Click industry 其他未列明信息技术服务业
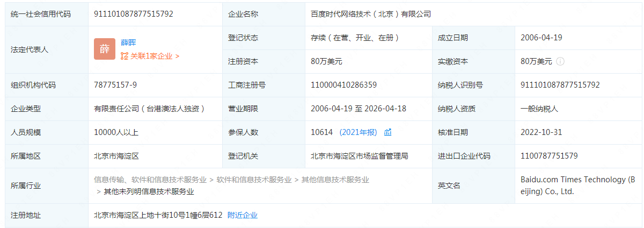This screenshot has width=644, height=228. 149,191
